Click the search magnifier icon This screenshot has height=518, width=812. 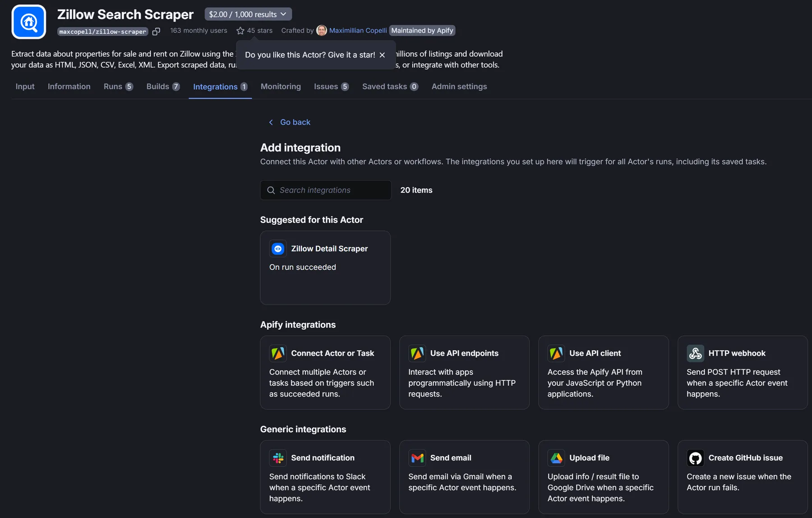point(271,190)
